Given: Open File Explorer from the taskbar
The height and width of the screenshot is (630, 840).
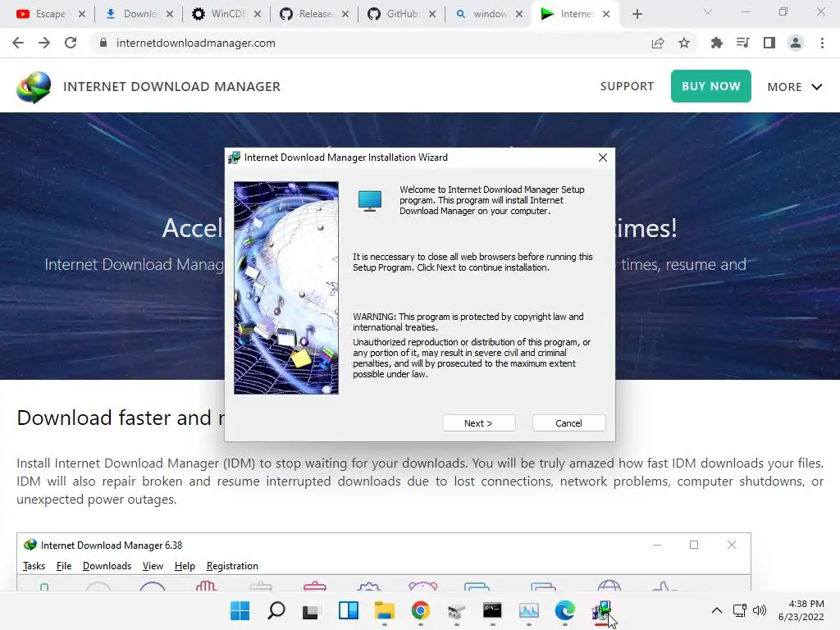Looking at the screenshot, I should pos(384,610).
